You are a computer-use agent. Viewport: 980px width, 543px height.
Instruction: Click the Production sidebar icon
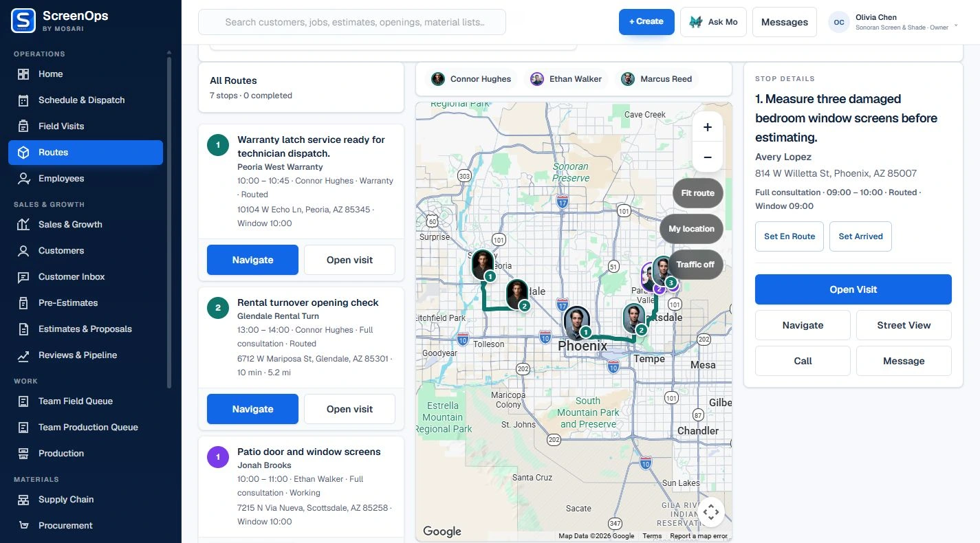[23, 454]
